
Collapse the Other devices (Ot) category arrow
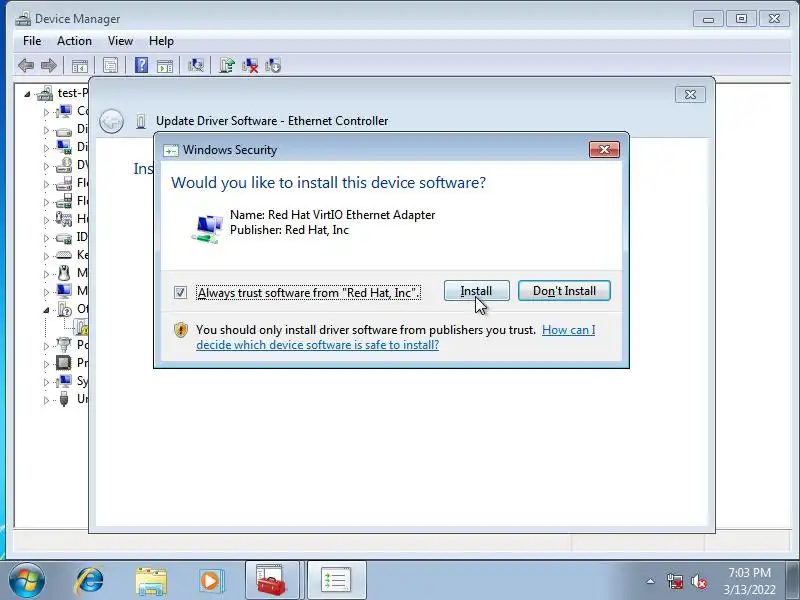click(x=46, y=310)
